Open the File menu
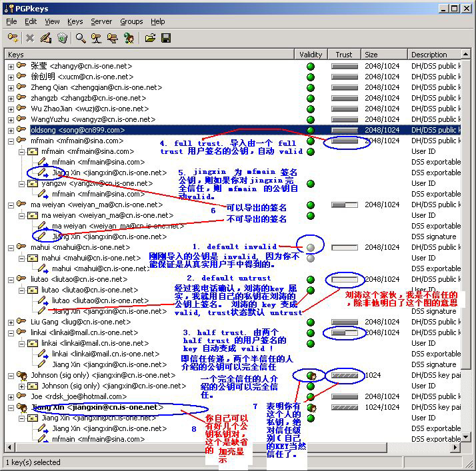This screenshot has width=476, height=471. click(11, 21)
